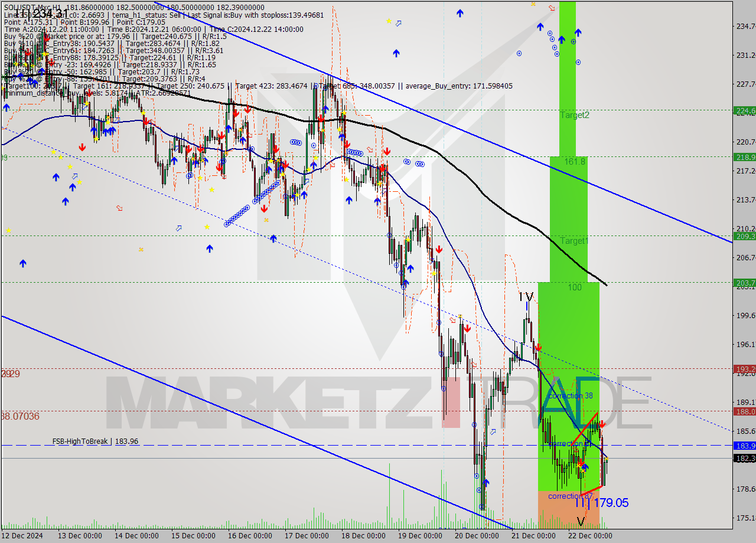The height and width of the screenshot is (543, 756).
Task: Click the green 224.6 price tag
Action: point(745,110)
